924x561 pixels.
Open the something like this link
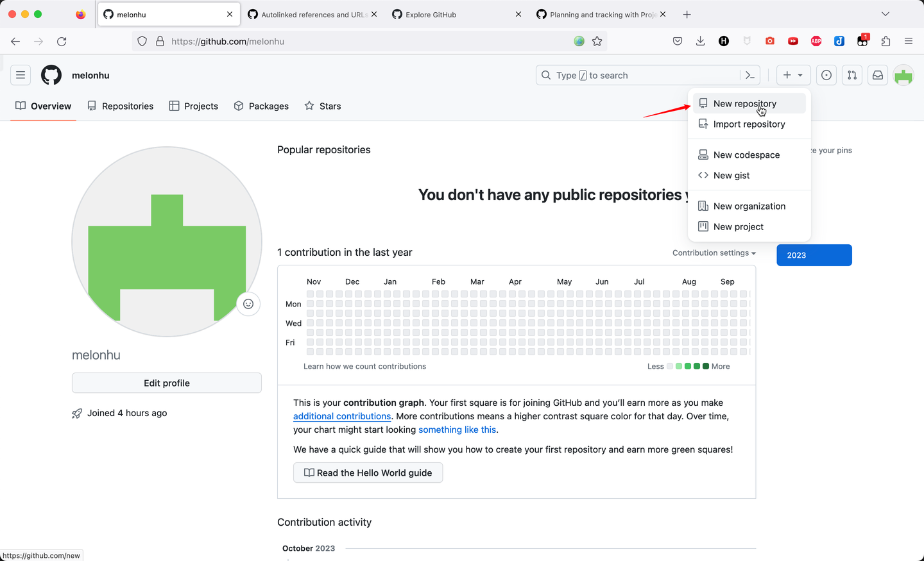pos(458,430)
